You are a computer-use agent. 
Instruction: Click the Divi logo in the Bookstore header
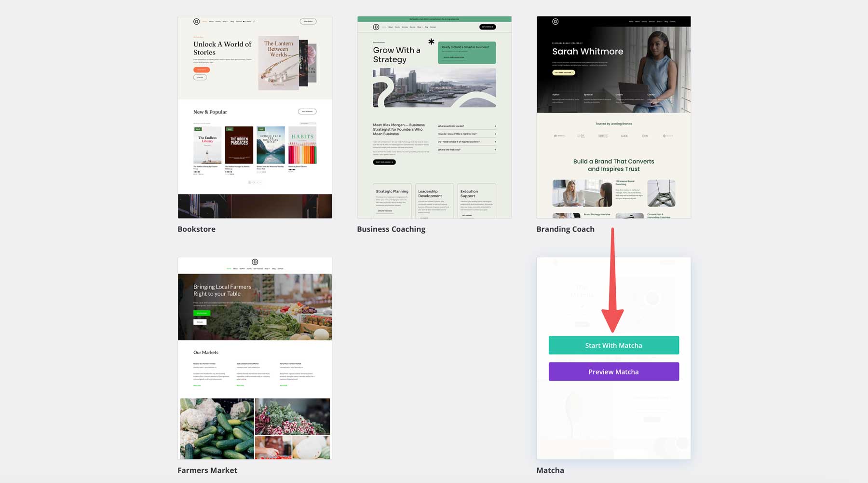(196, 22)
